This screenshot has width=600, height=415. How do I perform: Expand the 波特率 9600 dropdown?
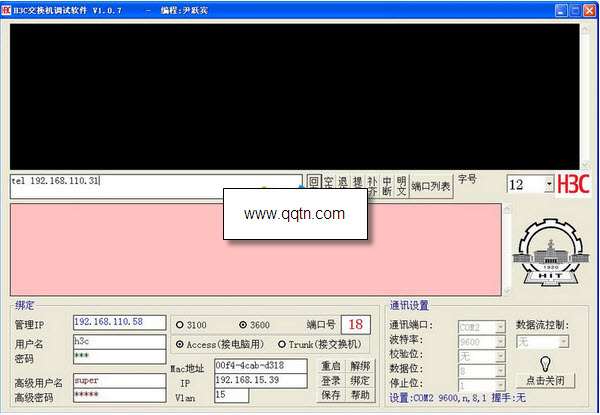[501, 342]
